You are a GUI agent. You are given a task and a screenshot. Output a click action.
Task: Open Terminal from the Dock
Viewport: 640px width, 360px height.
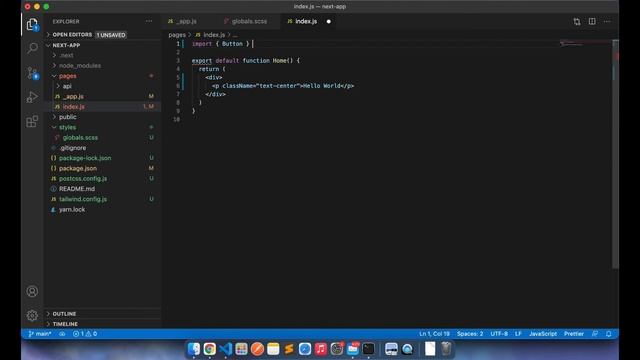[369, 349]
